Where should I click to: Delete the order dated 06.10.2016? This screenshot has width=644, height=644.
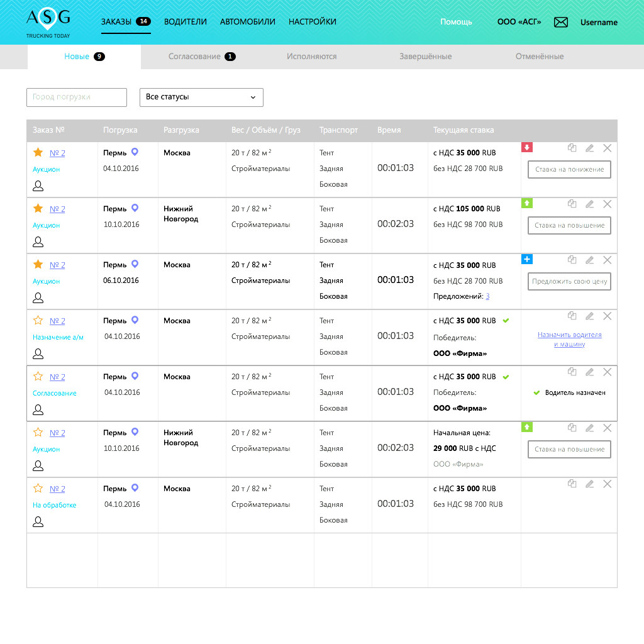pyautogui.click(x=608, y=260)
